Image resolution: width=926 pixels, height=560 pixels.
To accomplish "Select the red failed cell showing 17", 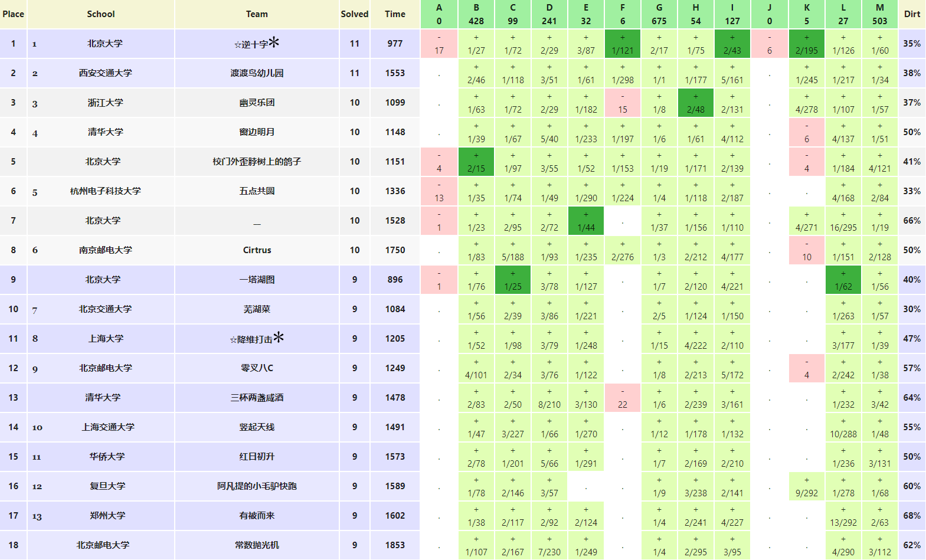I will tap(439, 44).
